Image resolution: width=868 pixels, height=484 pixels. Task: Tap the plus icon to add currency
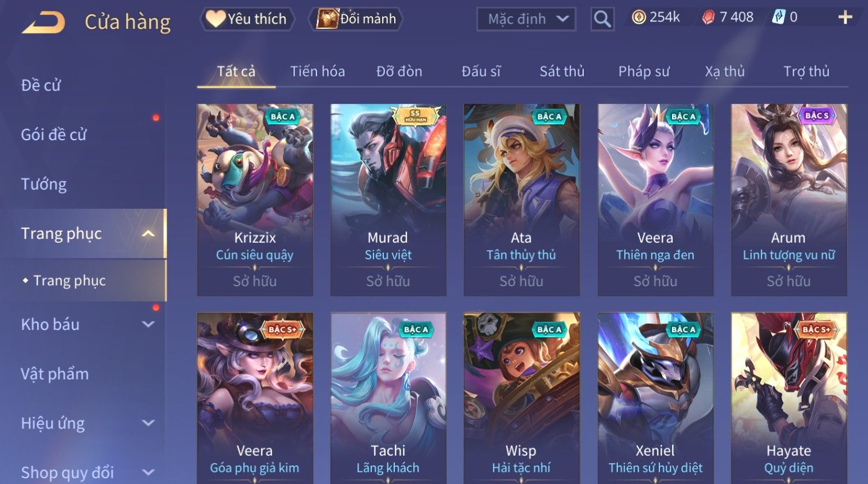(x=845, y=17)
